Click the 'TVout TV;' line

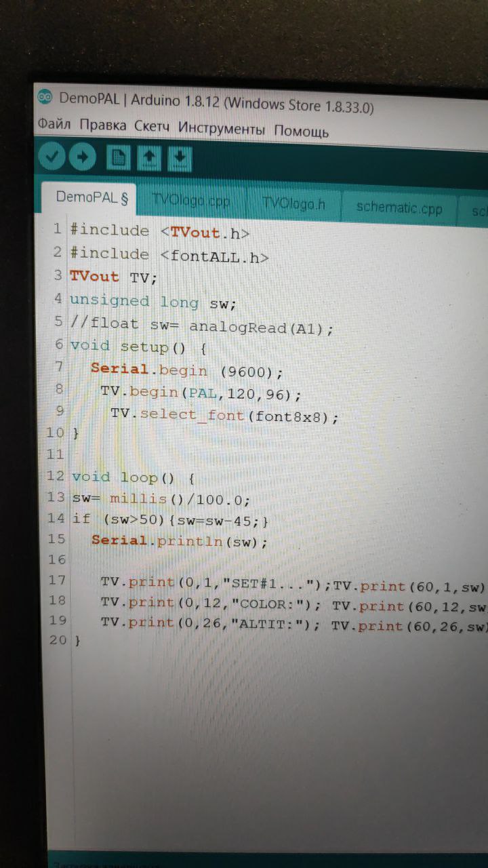click(113, 277)
